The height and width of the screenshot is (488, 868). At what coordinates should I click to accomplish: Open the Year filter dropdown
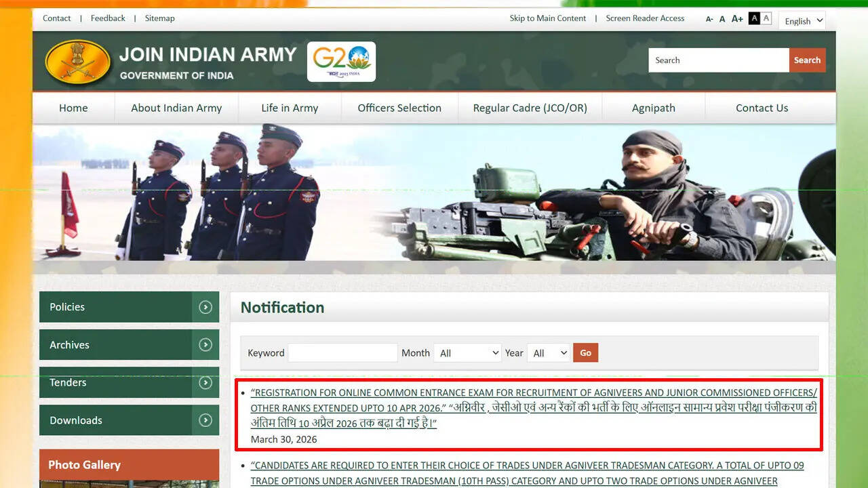pyautogui.click(x=549, y=352)
